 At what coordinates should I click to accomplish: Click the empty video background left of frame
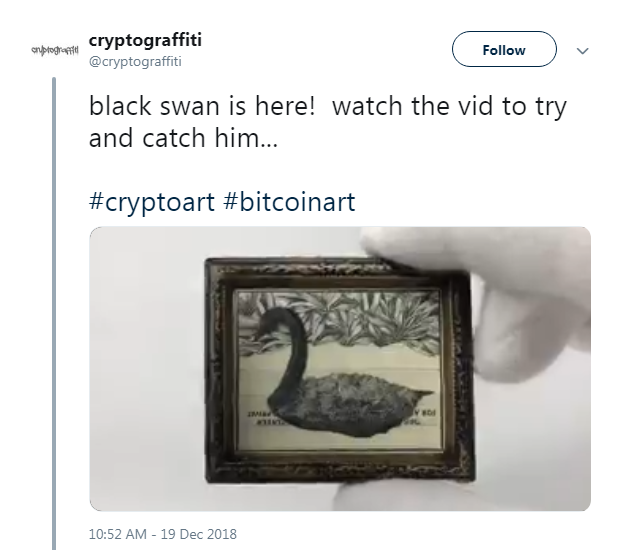(x=146, y=367)
